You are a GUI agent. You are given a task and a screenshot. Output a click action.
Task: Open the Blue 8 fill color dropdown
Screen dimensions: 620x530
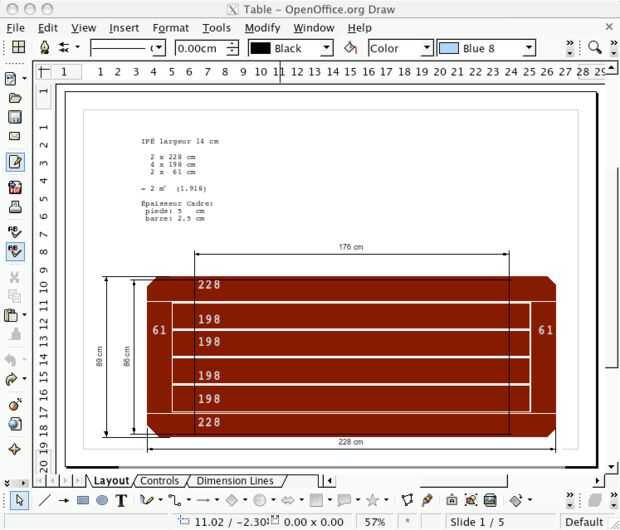[x=529, y=48]
